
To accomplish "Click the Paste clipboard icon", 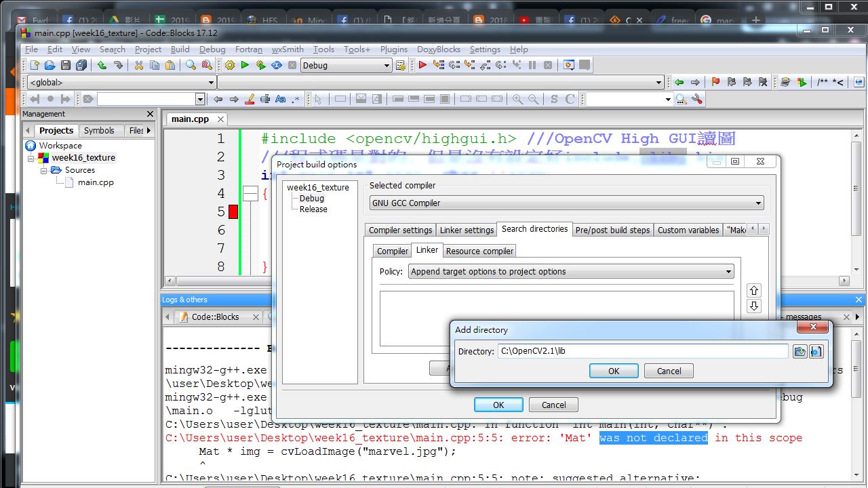I will coord(170,65).
